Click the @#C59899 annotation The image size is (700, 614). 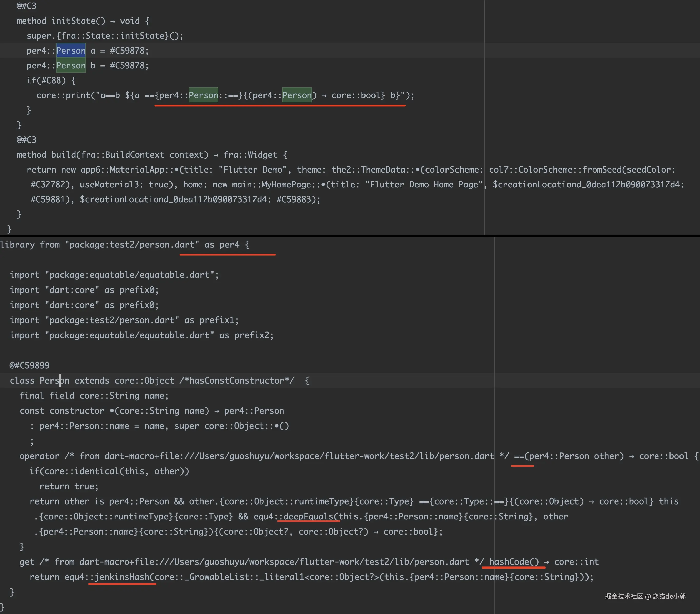coord(29,365)
